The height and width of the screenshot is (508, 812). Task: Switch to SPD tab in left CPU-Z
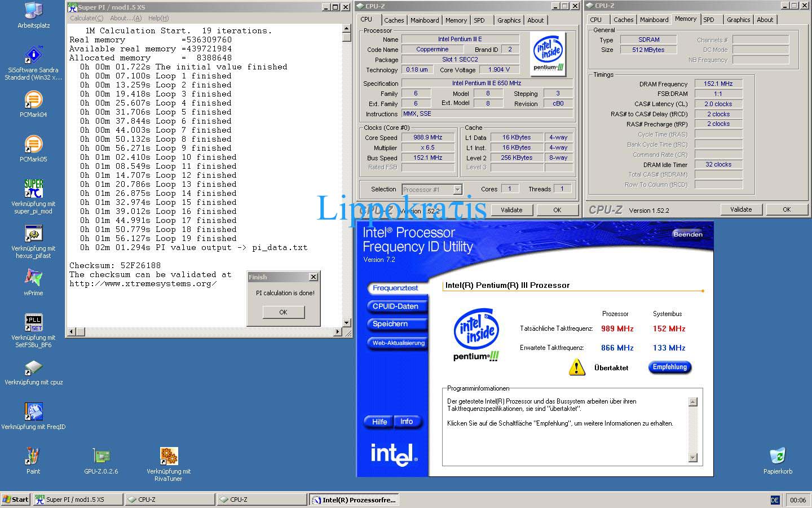(x=479, y=20)
